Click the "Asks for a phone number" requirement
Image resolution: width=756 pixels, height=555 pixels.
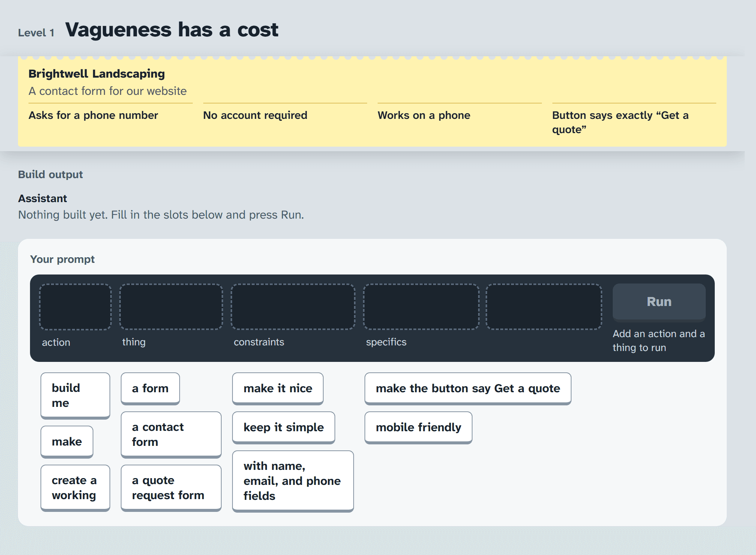[93, 115]
